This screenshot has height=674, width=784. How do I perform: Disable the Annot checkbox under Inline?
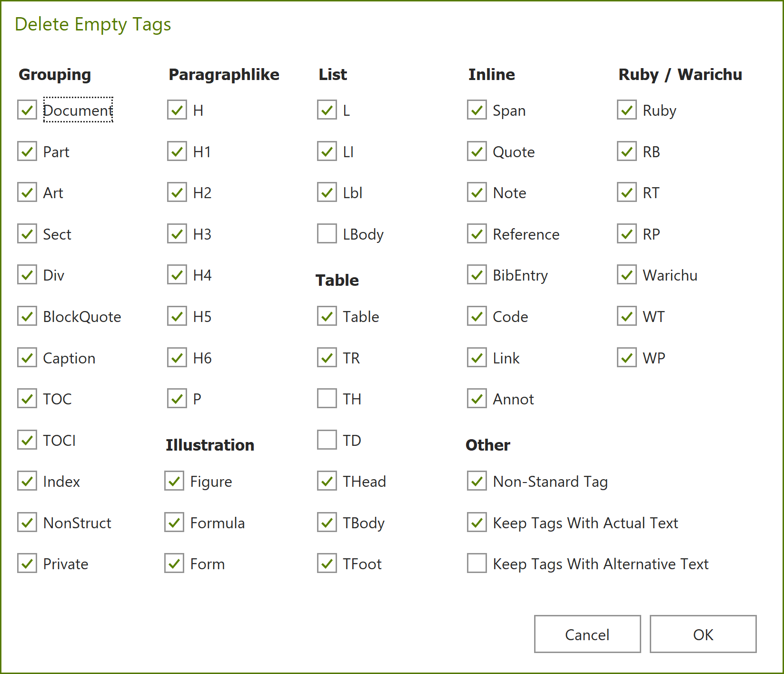pyautogui.click(x=476, y=399)
